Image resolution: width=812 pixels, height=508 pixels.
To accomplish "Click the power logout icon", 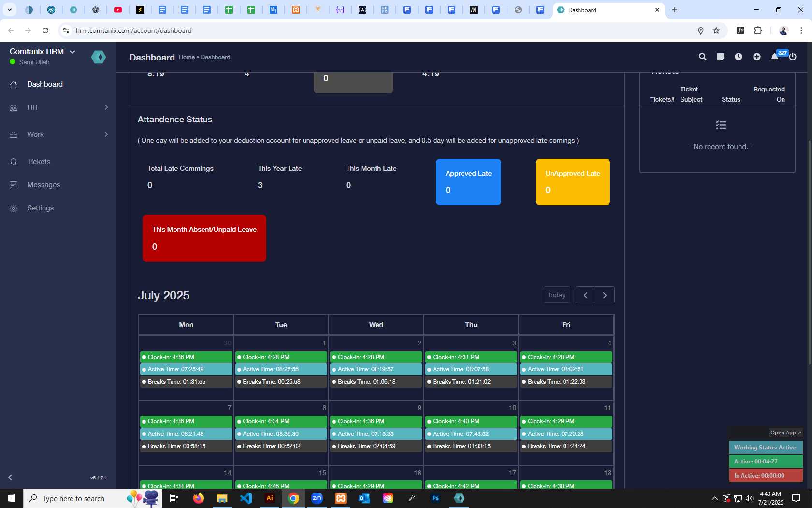I will point(793,57).
